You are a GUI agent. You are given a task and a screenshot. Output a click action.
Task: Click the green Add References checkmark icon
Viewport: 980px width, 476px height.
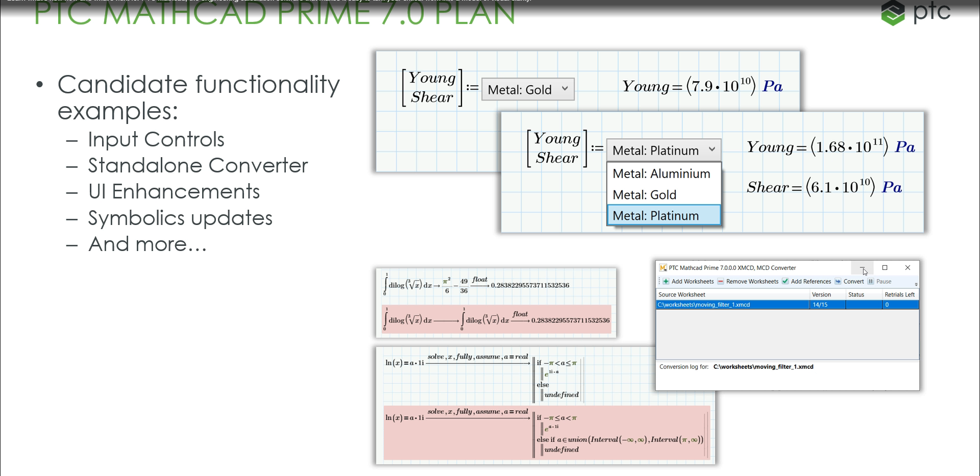point(786,282)
